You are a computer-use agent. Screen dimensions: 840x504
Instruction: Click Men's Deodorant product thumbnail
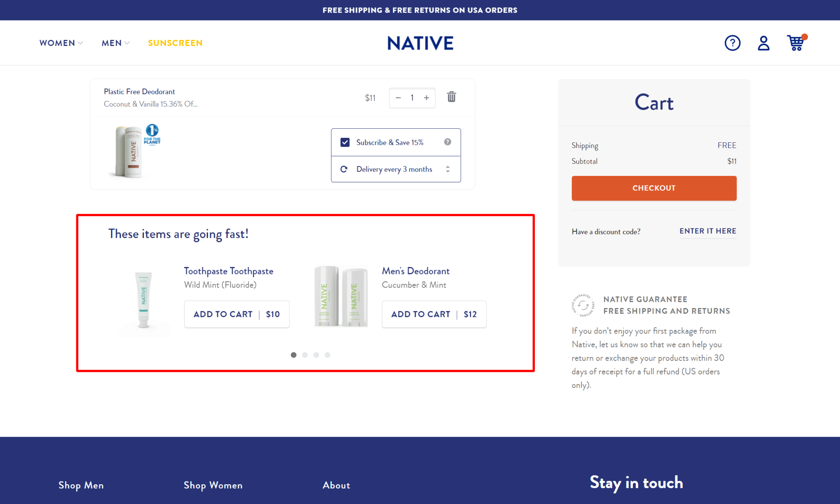coord(341,296)
